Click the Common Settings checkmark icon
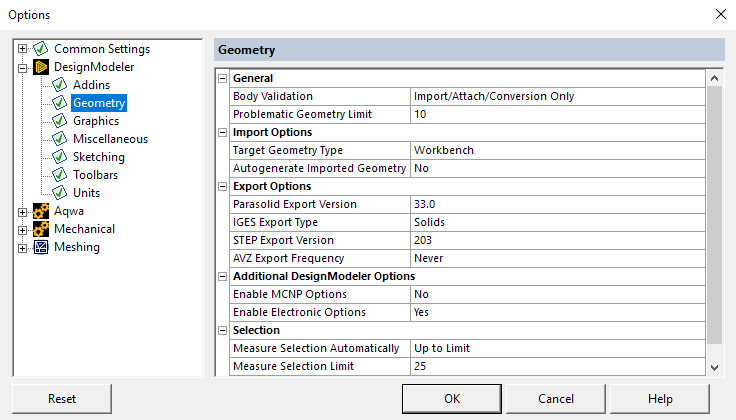 pos(41,49)
